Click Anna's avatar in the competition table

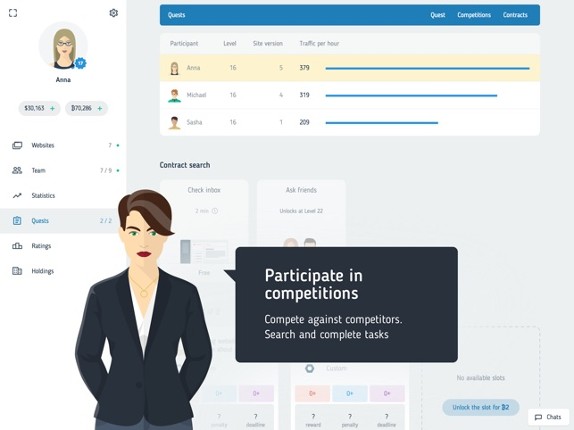(175, 68)
